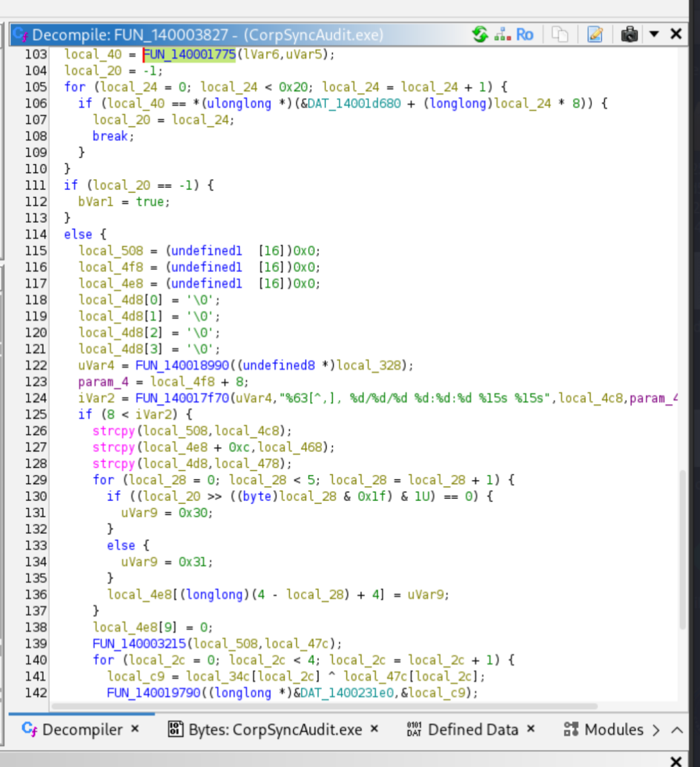Click DAT_1400231e0 reference on line 142

347,692
